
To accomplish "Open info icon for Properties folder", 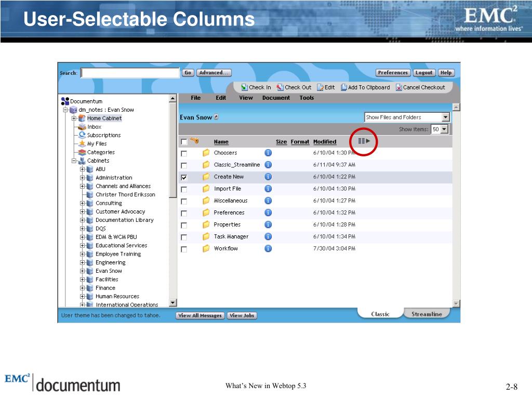I will [x=268, y=224].
